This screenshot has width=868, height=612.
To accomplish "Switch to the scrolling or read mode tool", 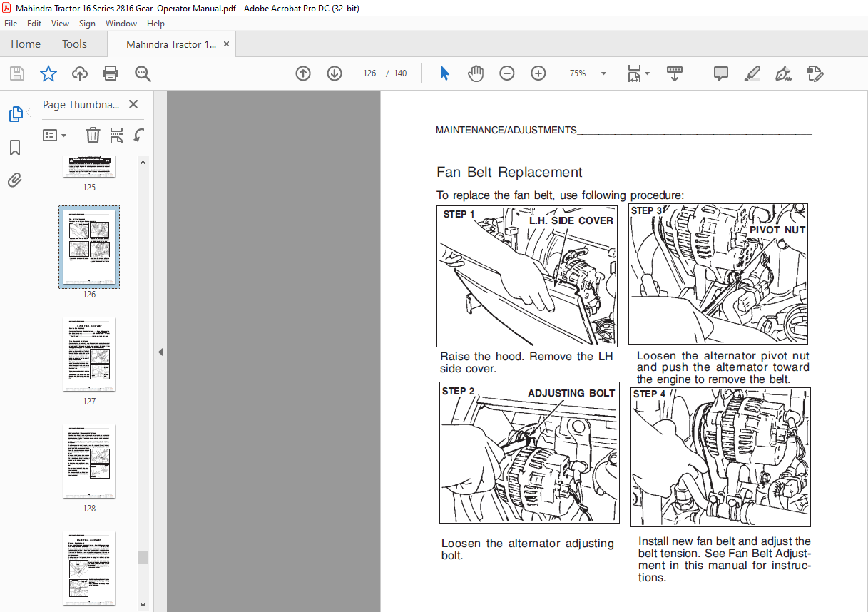I will (675, 73).
